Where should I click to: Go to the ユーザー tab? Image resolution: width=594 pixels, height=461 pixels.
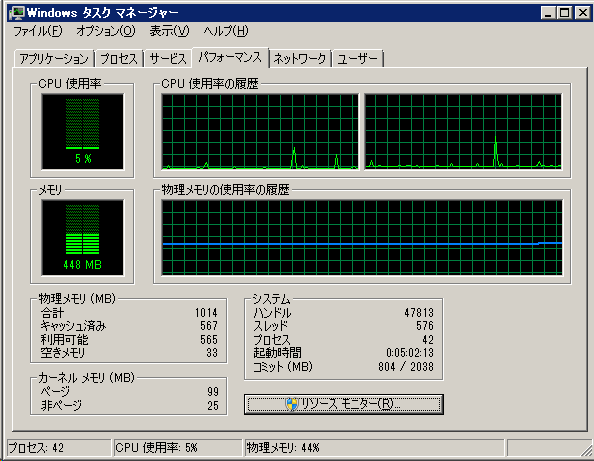click(x=358, y=59)
